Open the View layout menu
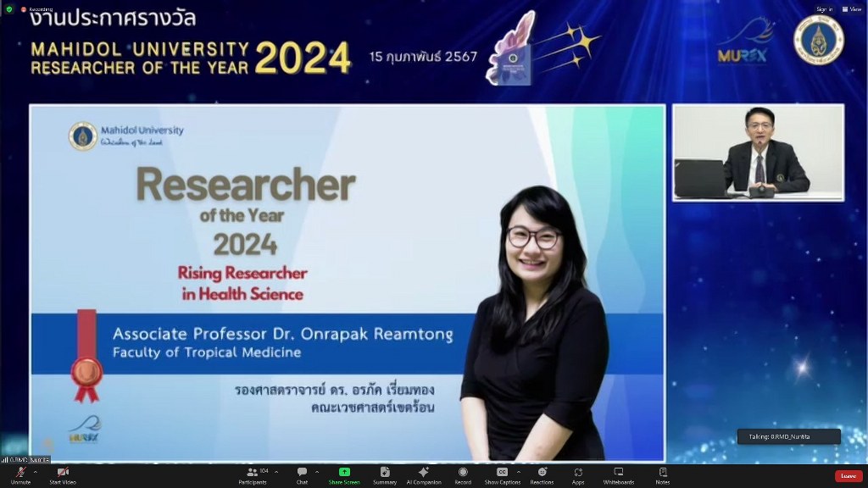868x488 pixels. click(852, 8)
